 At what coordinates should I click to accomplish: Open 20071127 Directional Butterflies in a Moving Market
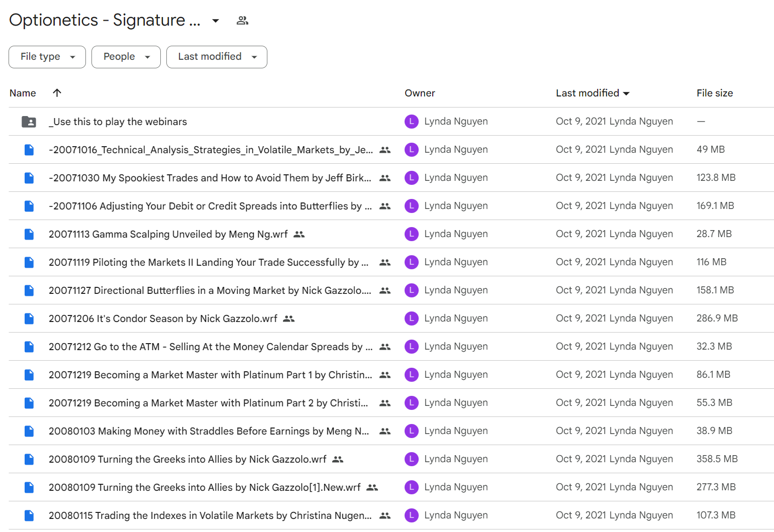210,290
